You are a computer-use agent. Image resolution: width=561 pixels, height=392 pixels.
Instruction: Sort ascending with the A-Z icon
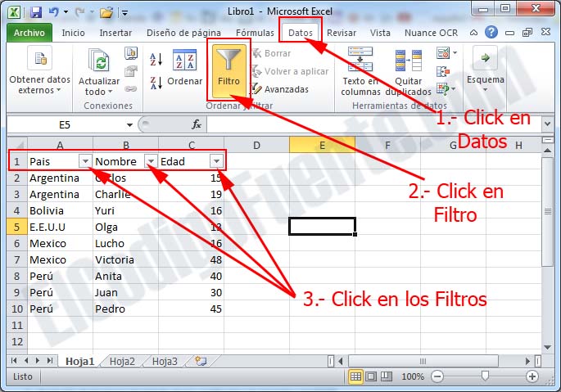click(x=156, y=60)
